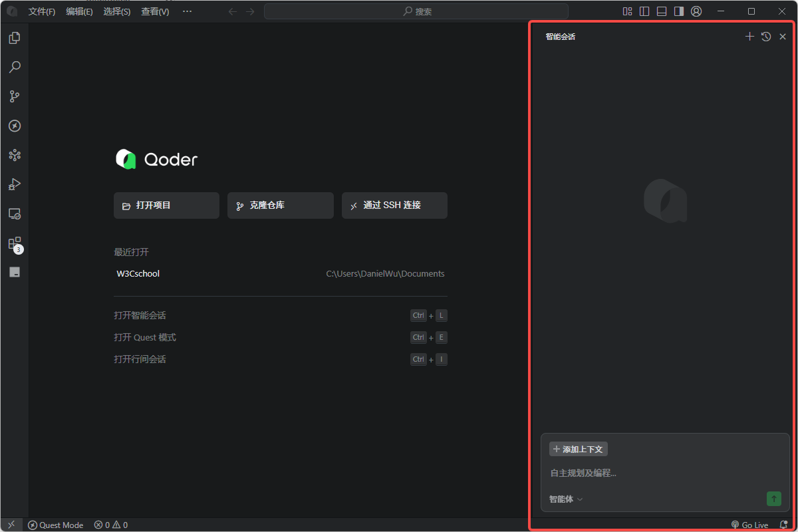798x532 pixels.
Task: Click Go Live in status bar
Action: pos(749,525)
